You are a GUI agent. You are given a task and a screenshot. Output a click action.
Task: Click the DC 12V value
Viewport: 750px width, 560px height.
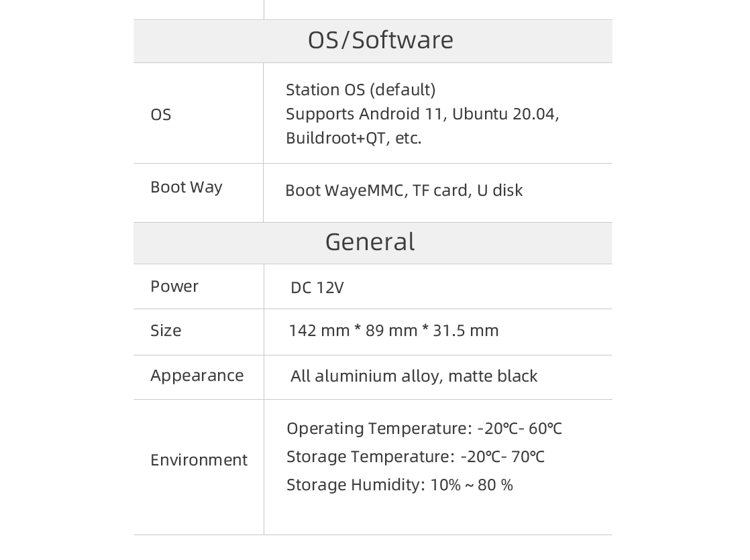coord(317,288)
